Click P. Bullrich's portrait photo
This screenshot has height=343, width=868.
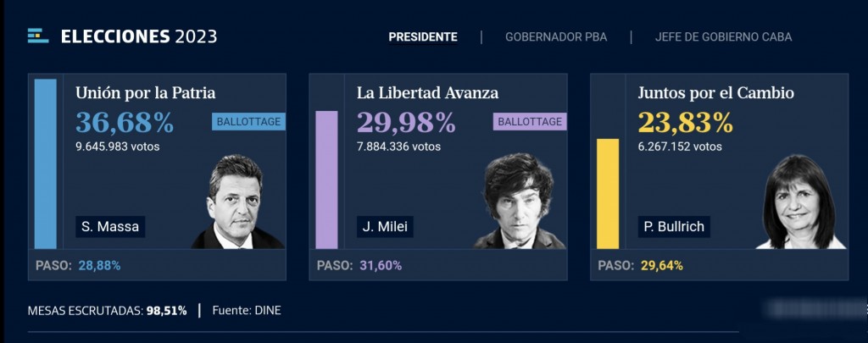tap(800, 202)
